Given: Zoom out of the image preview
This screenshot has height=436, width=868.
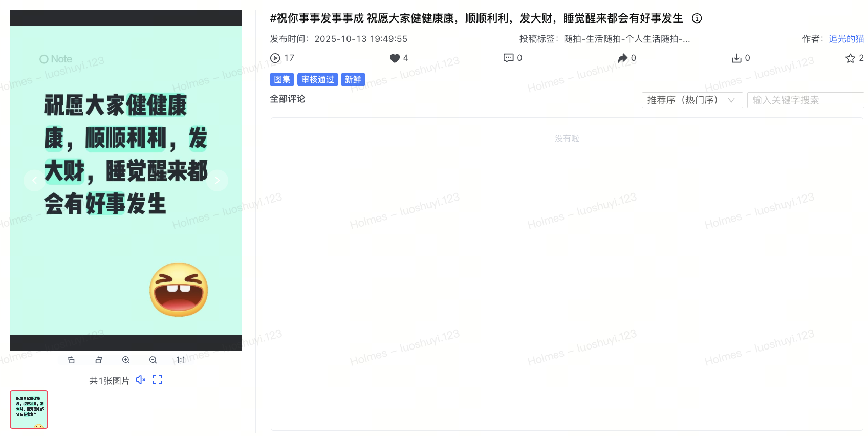Looking at the screenshot, I should [153, 360].
